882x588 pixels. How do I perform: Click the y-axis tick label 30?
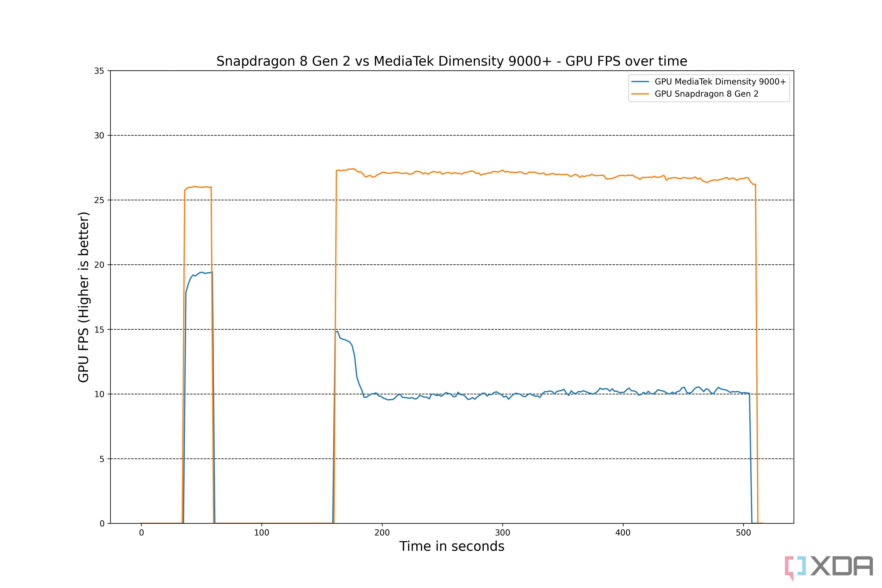[99, 136]
